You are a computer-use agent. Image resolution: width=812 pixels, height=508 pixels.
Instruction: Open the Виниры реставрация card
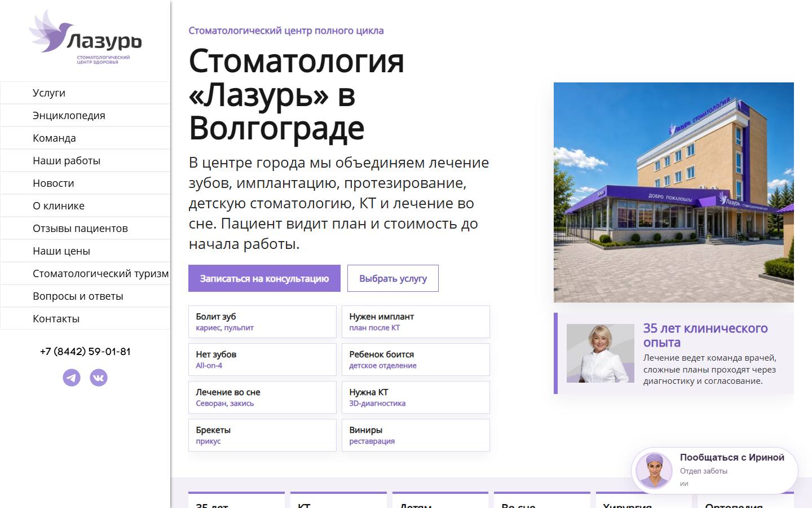point(416,435)
